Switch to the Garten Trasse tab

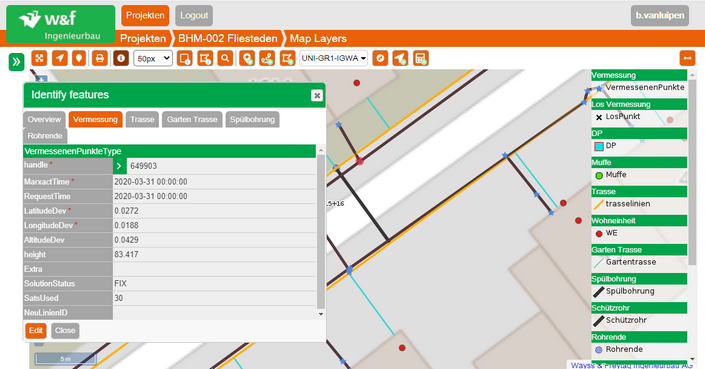click(x=192, y=120)
